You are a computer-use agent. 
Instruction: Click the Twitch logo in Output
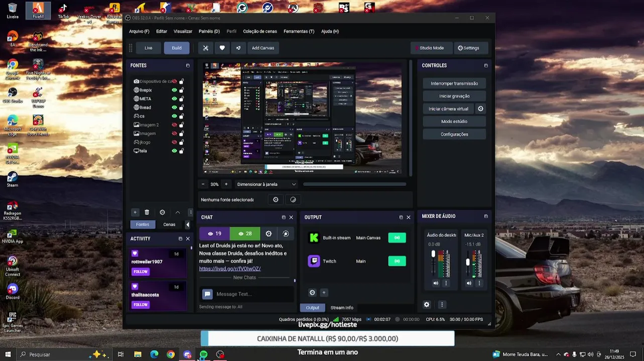pos(314,261)
